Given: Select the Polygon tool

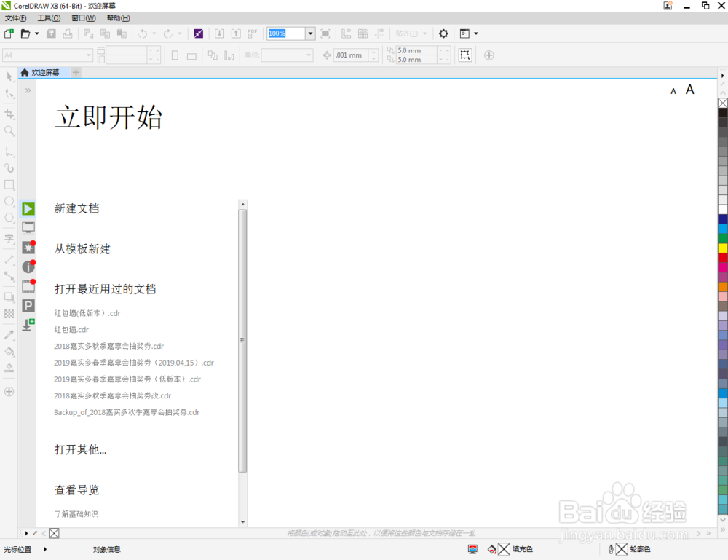Looking at the screenshot, I should tap(9, 218).
